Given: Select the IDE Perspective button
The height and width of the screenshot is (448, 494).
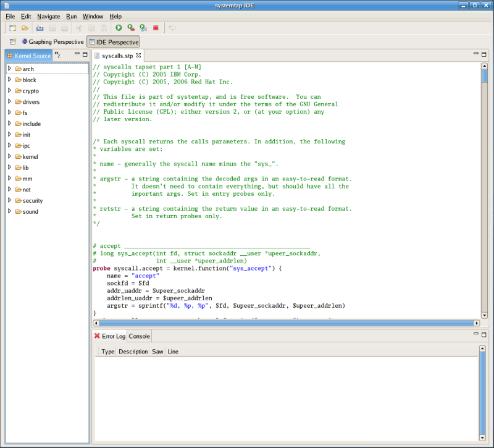Looking at the screenshot, I should pyautogui.click(x=114, y=42).
